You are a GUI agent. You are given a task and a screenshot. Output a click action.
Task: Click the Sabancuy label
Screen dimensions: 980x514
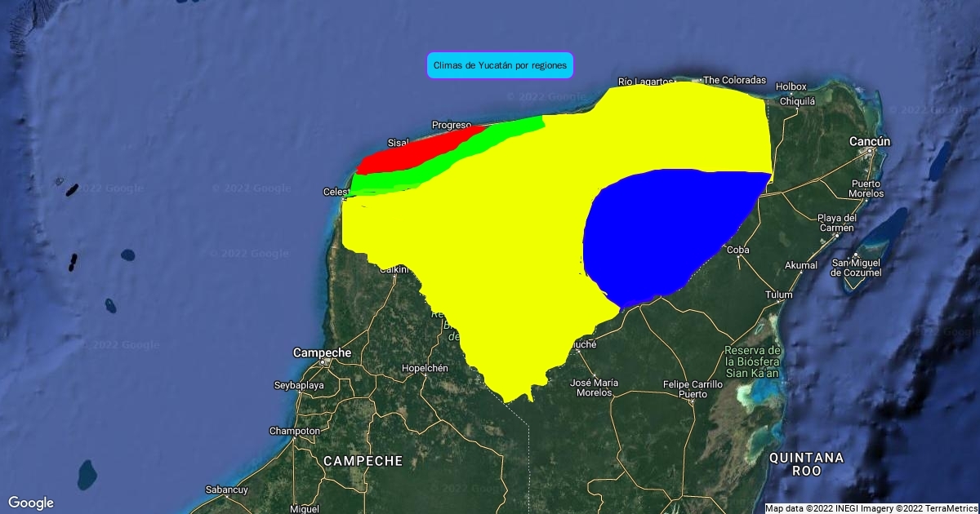coord(227,490)
